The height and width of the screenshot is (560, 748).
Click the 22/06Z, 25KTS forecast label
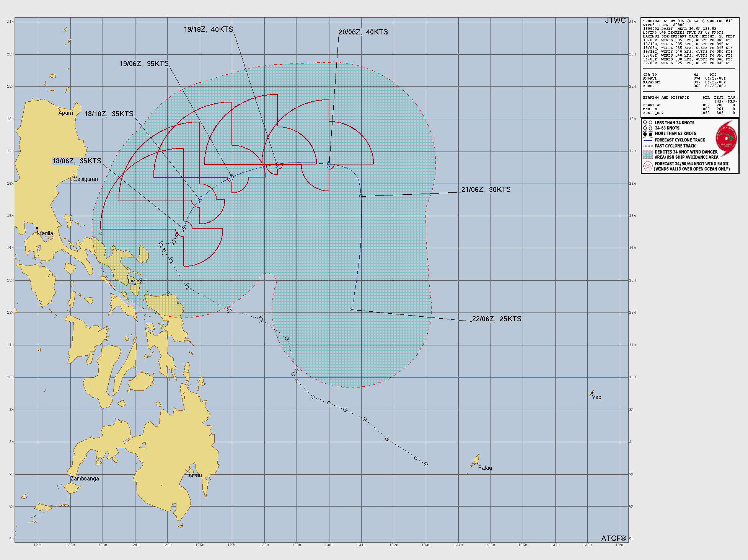[497, 319]
